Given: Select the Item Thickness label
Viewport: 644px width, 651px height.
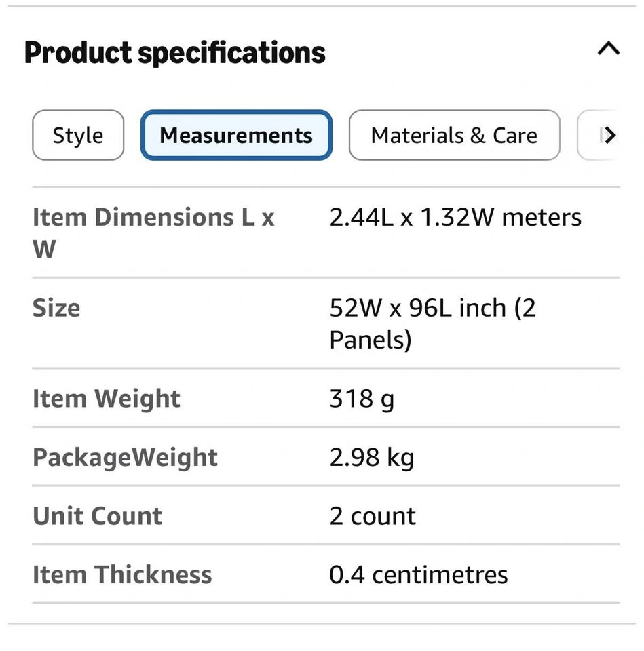Looking at the screenshot, I should (x=122, y=574).
